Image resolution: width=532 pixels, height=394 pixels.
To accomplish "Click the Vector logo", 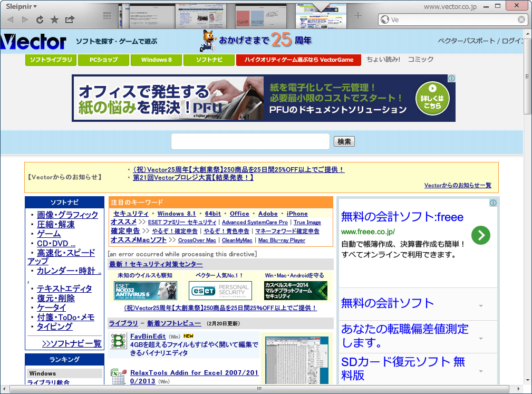I will (33, 42).
